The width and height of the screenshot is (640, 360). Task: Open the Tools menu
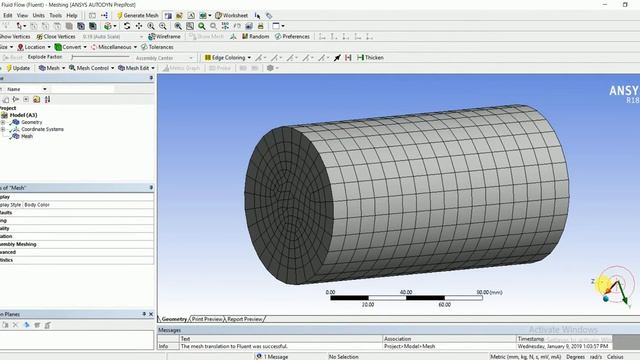coord(56,15)
